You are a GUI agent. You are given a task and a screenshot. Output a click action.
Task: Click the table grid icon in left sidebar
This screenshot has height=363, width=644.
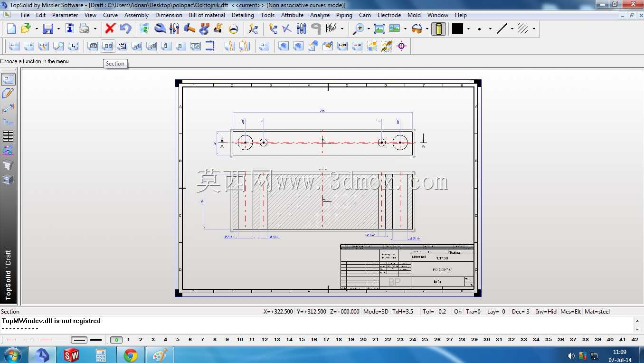(x=8, y=136)
